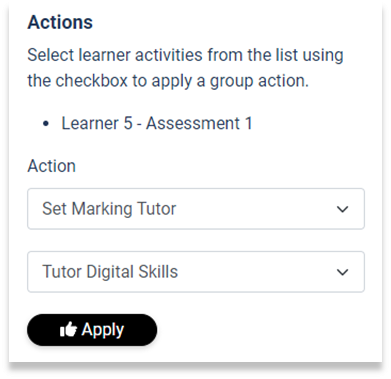This screenshot has width=391, height=379.
Task: Click the 'Learner 5 - Assessment 1' list item
Action: pos(157,123)
